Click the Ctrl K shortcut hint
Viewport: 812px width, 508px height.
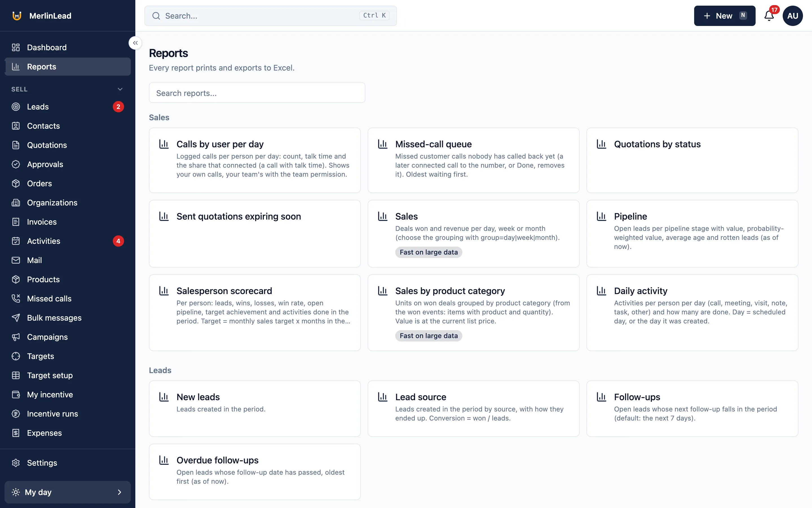pos(374,16)
